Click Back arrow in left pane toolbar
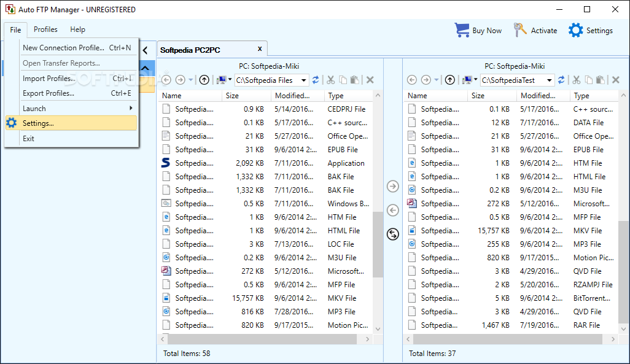The height and width of the screenshot is (364, 630). click(x=166, y=80)
